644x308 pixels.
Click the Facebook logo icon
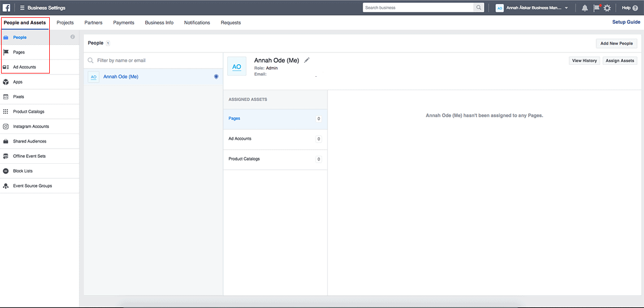[6, 8]
